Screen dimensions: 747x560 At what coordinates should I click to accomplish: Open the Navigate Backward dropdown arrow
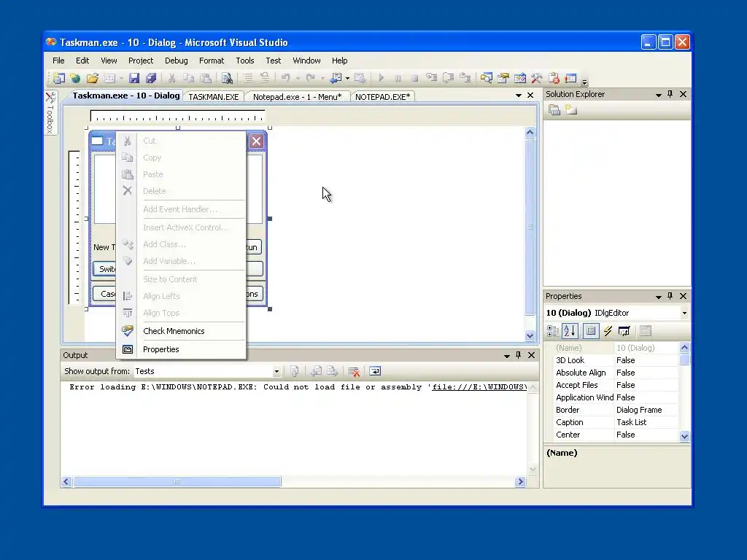click(x=347, y=79)
